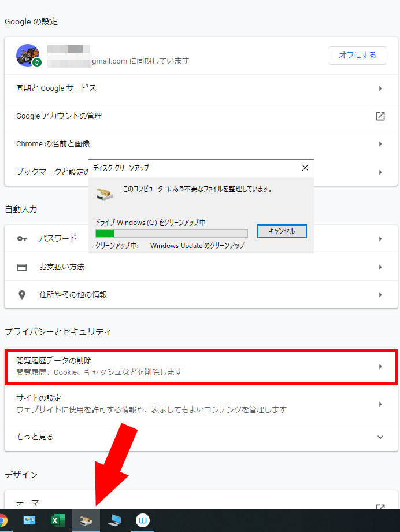Click text ドライブ Windows (C:) をクリーンアップ中
The width and height of the screenshot is (400, 532).
150,223
